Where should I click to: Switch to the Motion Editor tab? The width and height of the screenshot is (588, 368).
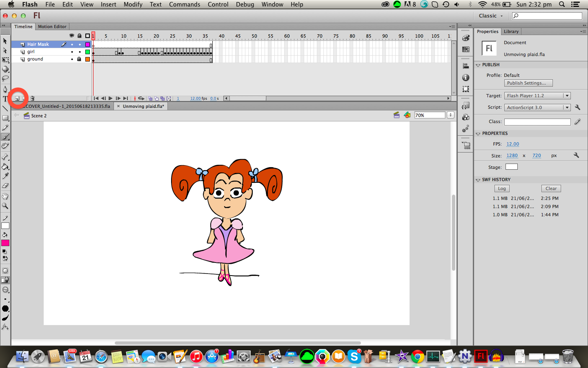coord(52,27)
